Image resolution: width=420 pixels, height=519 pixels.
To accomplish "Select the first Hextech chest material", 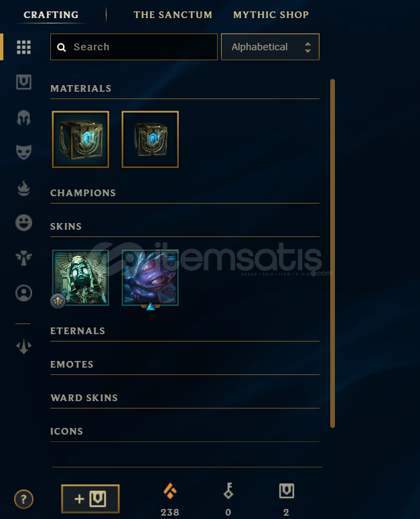I will (80, 139).
